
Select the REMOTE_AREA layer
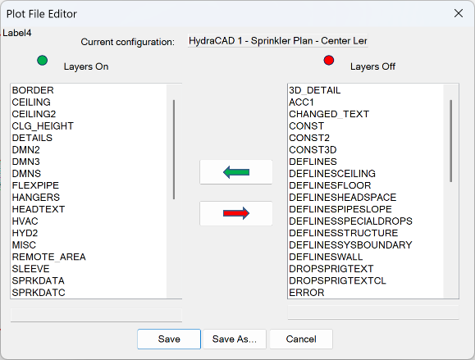tap(89, 257)
